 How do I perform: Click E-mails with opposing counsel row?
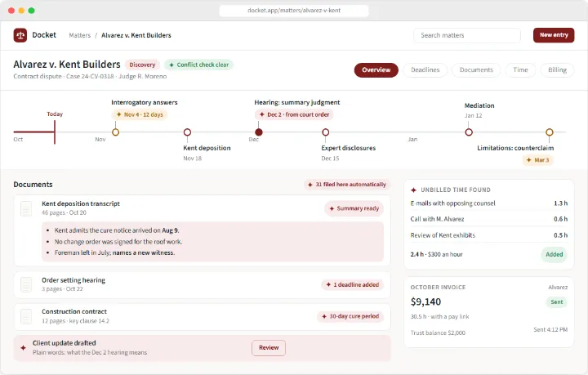tap(489, 203)
